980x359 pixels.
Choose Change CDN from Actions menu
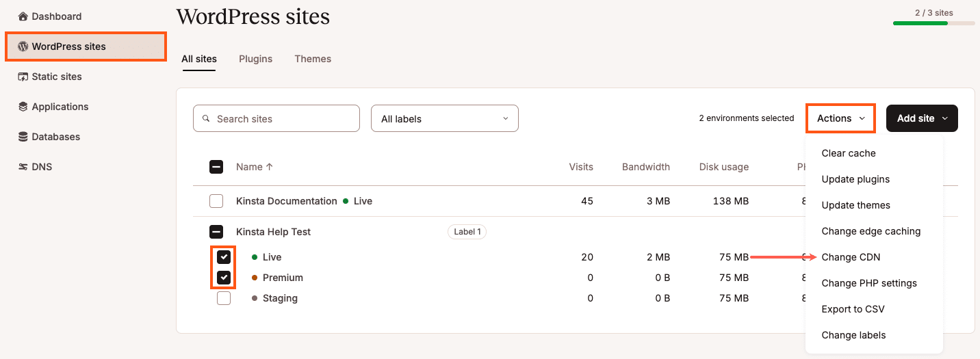851,257
